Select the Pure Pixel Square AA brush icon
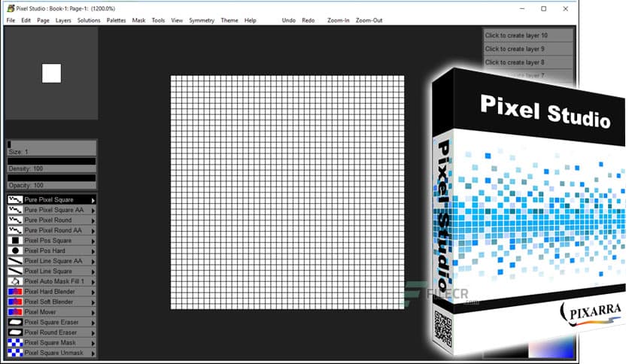Image resolution: width=629 pixels, height=364 pixels. click(x=15, y=210)
